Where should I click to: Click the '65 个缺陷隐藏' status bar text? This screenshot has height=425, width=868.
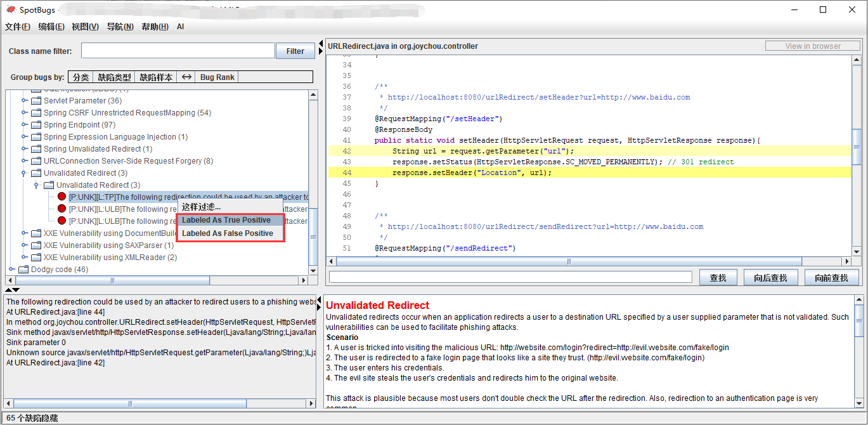click(x=32, y=418)
